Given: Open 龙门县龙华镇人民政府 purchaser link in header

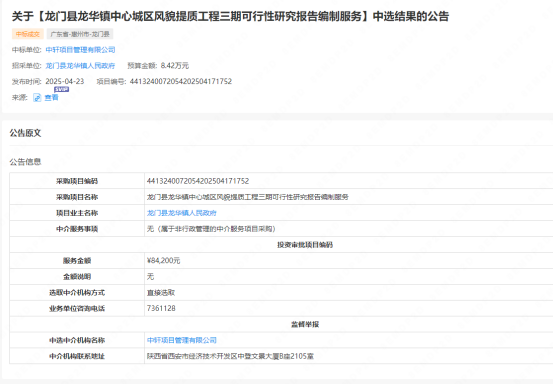Looking at the screenshot, I should click(81, 66).
